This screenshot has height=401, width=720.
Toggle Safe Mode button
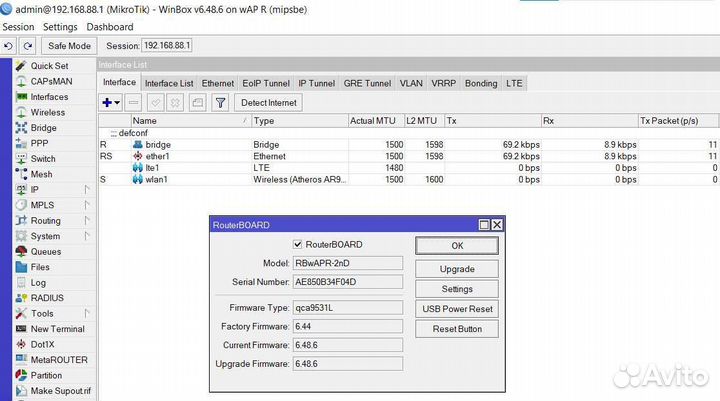pos(69,46)
